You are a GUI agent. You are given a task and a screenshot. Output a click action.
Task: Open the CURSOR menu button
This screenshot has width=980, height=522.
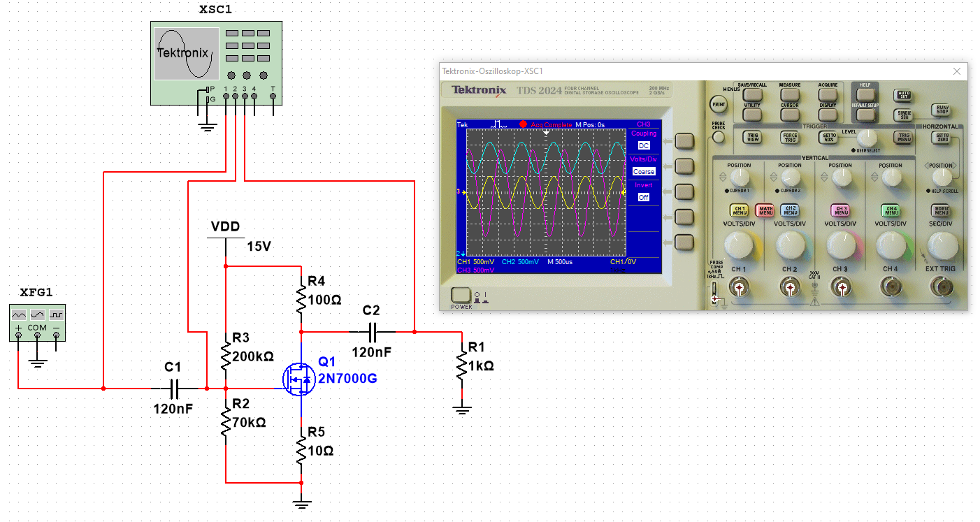coord(790,115)
